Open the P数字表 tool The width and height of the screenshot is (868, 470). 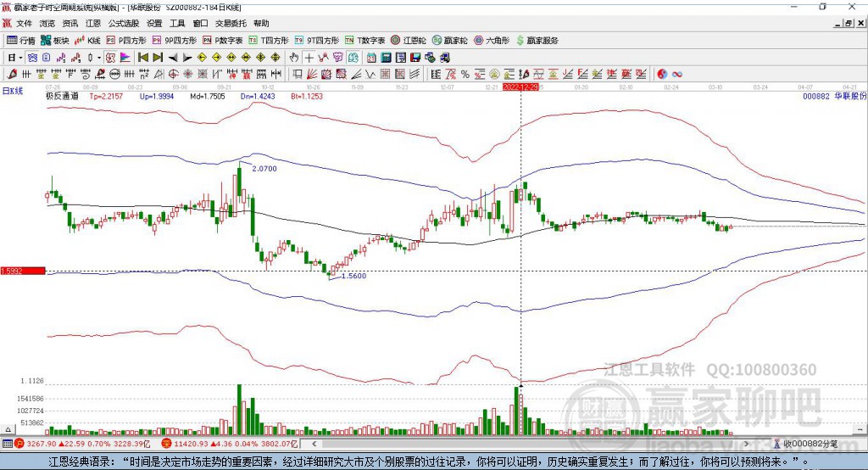(x=223, y=41)
